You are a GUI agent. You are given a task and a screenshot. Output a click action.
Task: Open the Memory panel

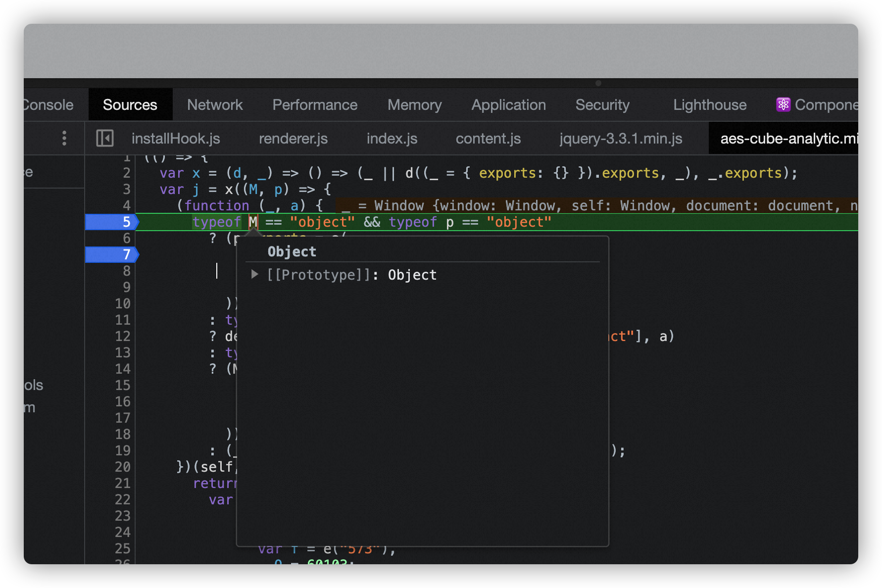pyautogui.click(x=415, y=104)
